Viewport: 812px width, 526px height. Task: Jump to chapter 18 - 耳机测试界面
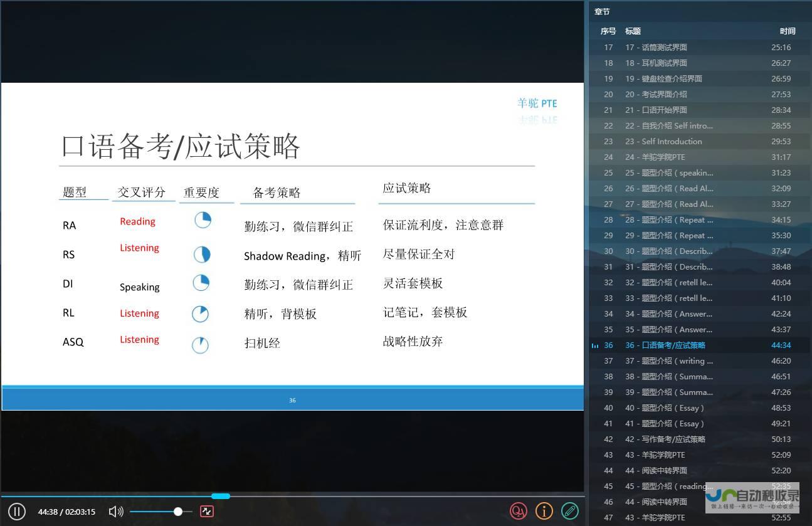(x=699, y=63)
